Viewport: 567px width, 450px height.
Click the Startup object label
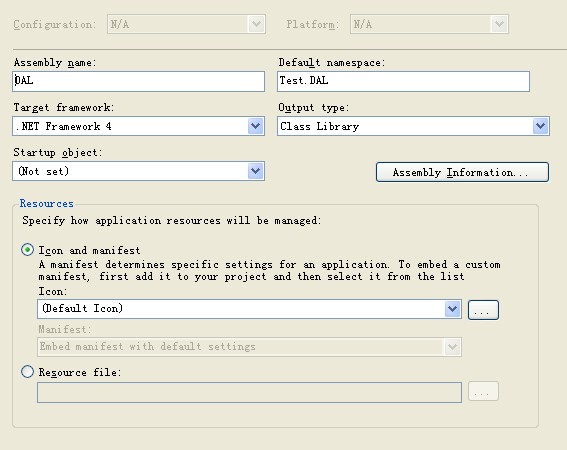coord(57,152)
